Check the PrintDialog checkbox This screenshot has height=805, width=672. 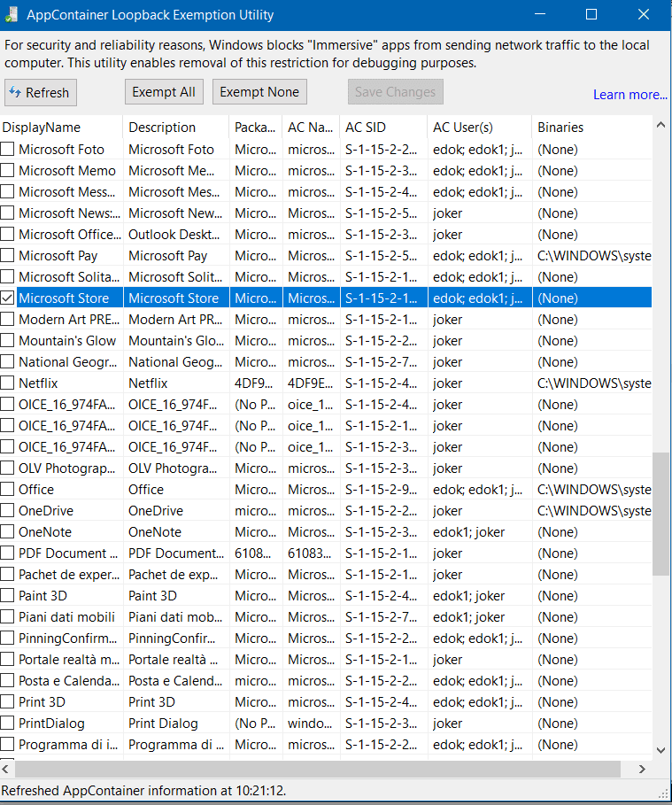(7, 724)
